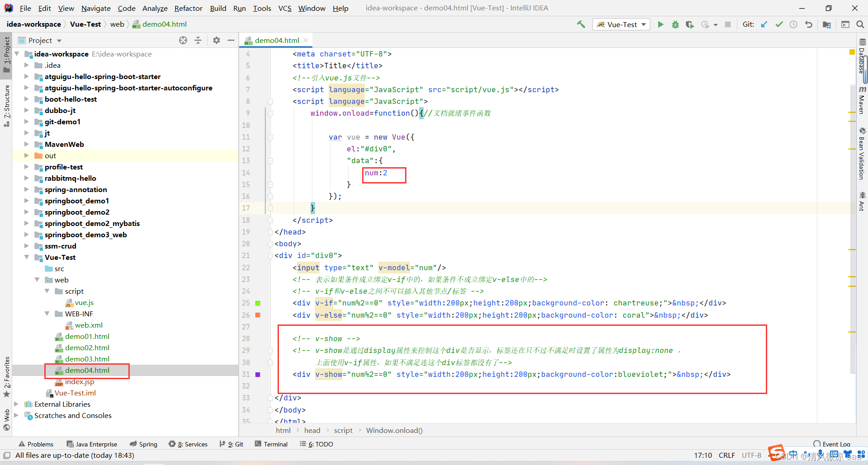The image size is (868, 465).
Task: Select web.xml in the project tree
Action: click(x=89, y=325)
